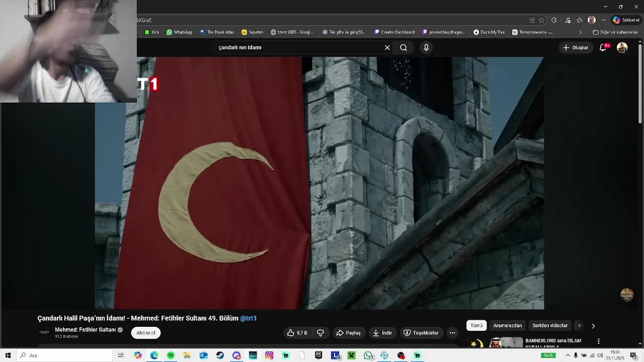Open the Edge profile avatar
The height and width of the screenshot is (362, 644).
(592, 20)
